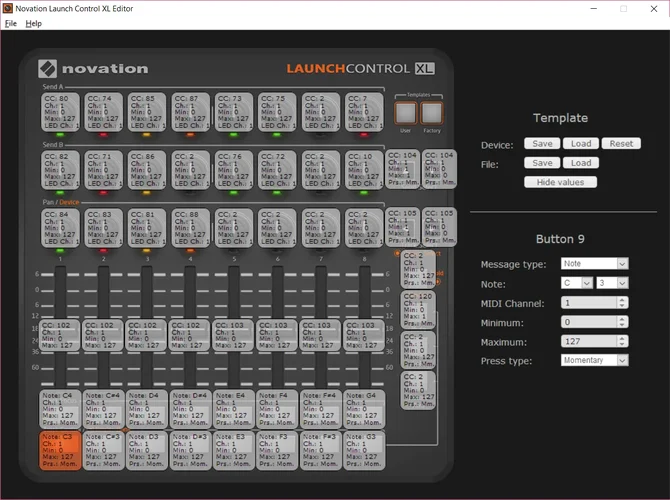Select the Send A knob CC 75
This screenshot has height=500, width=670.
click(277, 112)
